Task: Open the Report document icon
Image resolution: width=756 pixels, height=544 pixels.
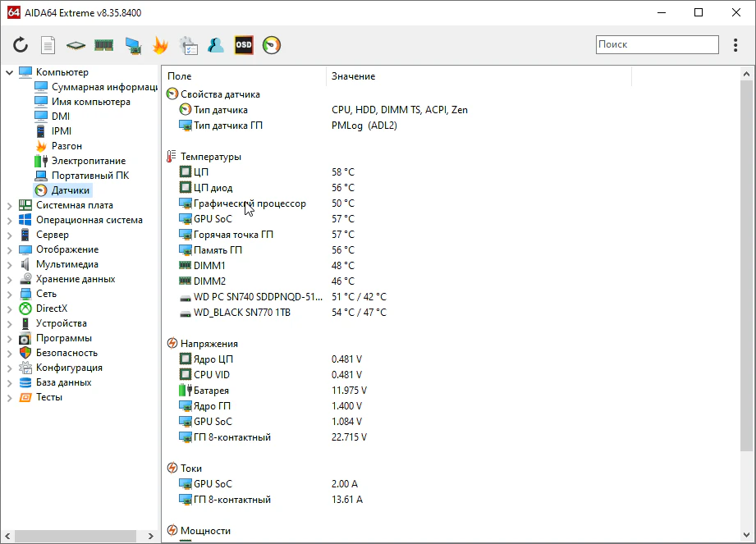Action: pos(48,45)
